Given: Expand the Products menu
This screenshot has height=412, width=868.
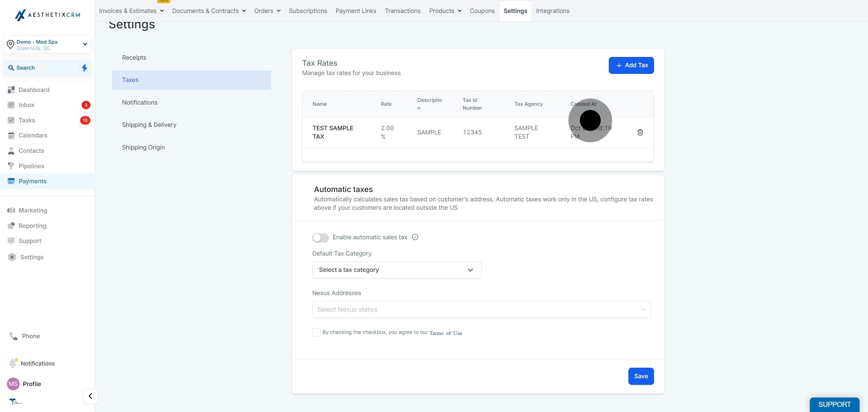Looking at the screenshot, I should 445,11.
